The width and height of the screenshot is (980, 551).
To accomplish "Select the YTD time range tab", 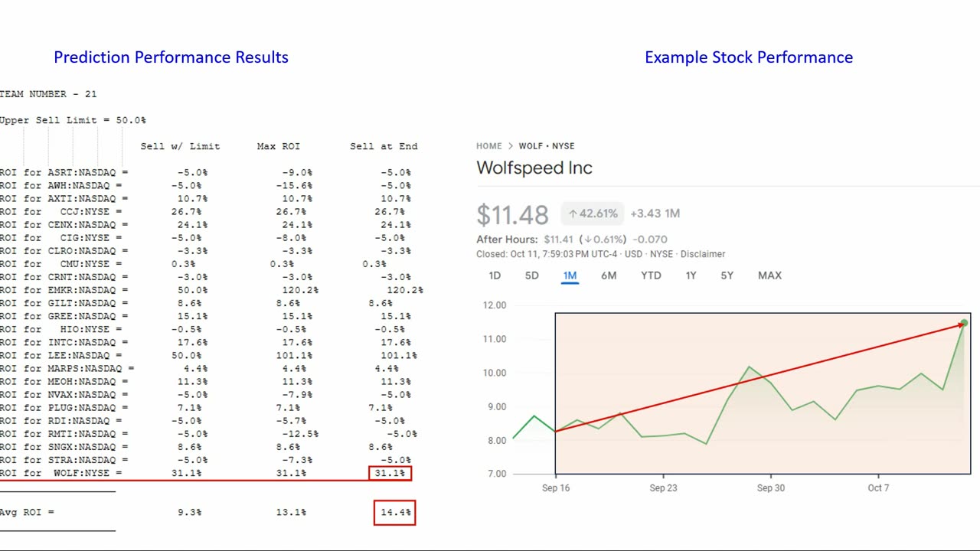I will click(651, 275).
